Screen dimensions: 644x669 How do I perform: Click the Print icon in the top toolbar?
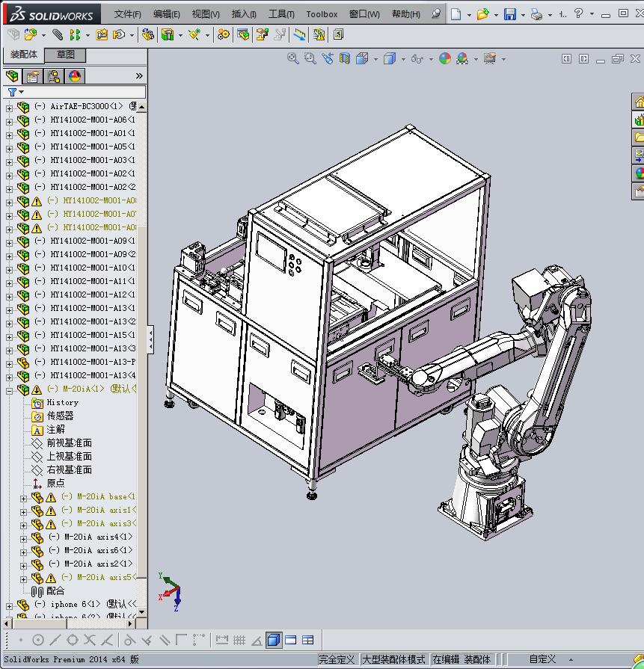coord(536,14)
